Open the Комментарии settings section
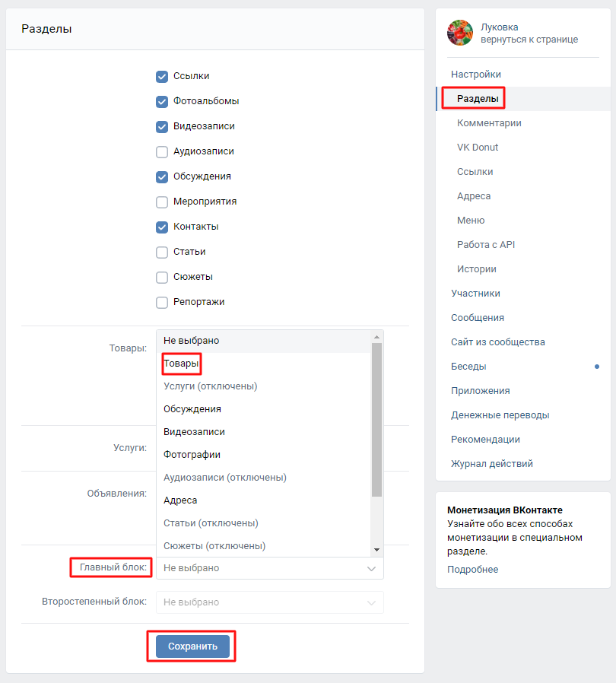 489,123
